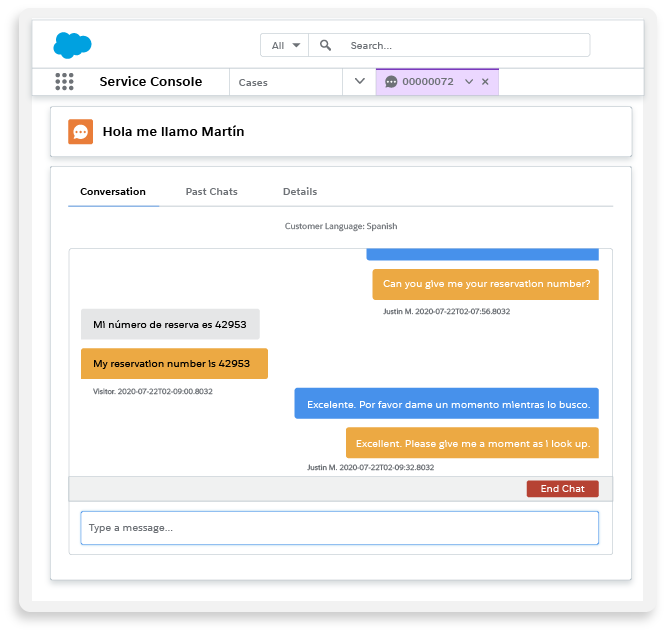Switch to the Conversation tab

click(x=113, y=191)
